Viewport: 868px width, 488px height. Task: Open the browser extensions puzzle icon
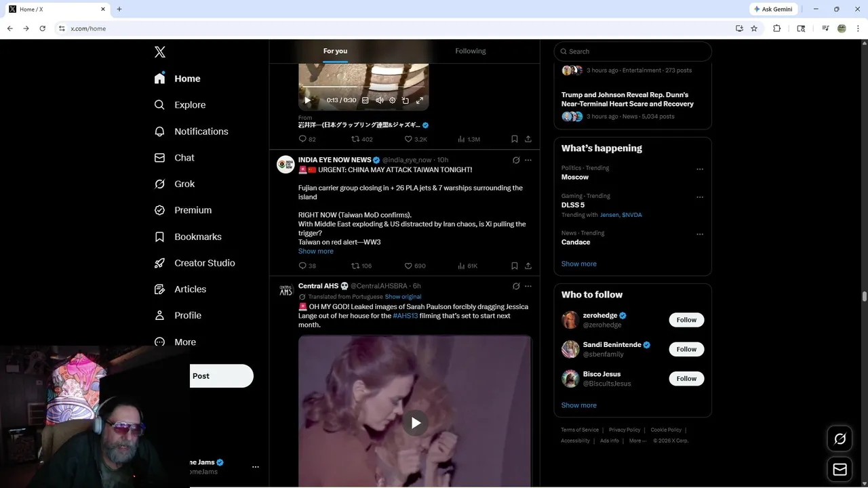tap(777, 28)
